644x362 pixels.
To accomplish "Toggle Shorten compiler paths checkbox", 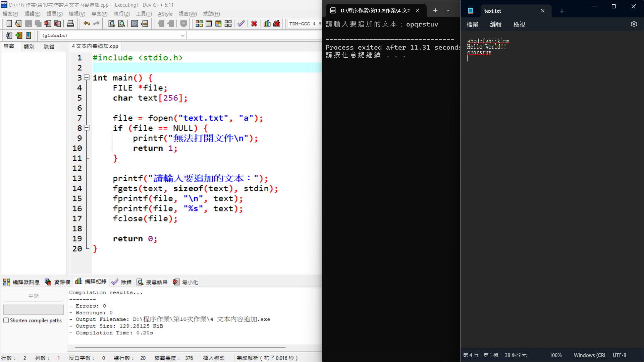I will (6, 320).
